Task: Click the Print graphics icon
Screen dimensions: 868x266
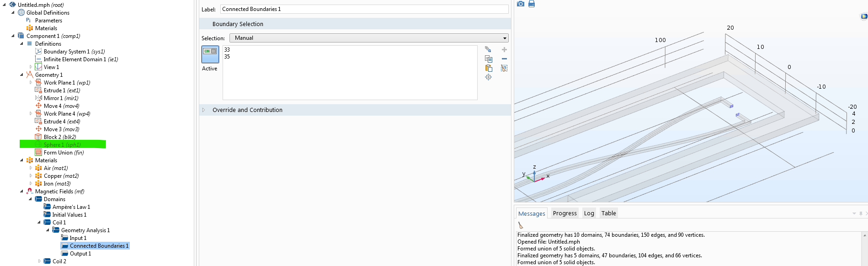Action: click(x=532, y=4)
